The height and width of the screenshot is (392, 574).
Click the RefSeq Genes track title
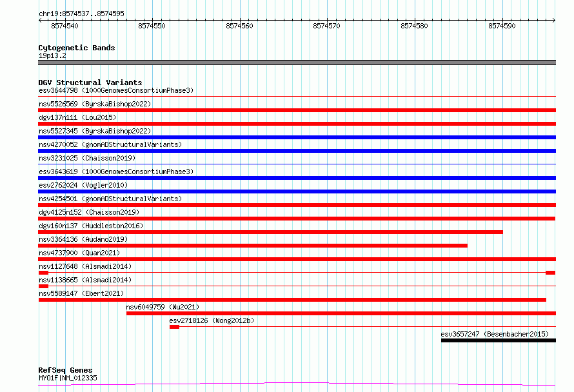point(65,370)
